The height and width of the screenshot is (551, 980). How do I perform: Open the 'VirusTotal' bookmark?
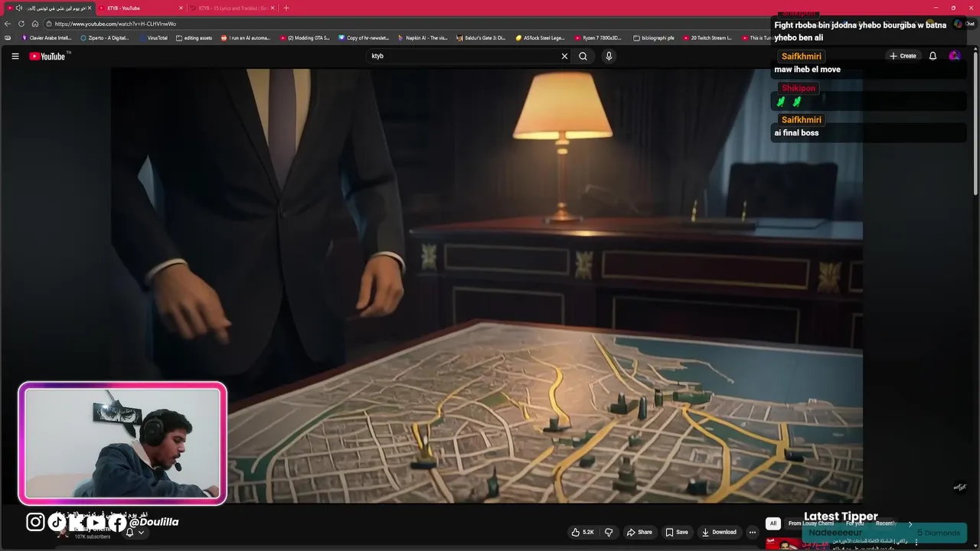pos(153,37)
